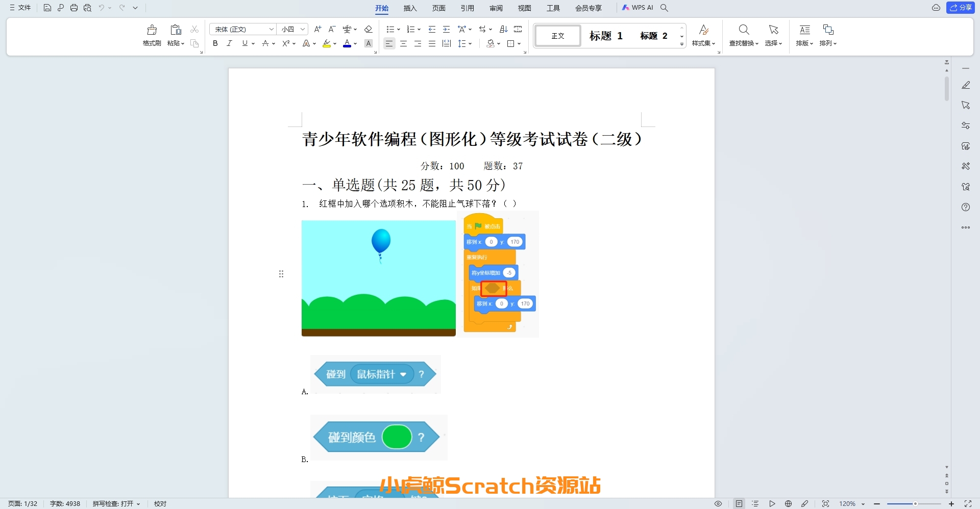Clear formatting with the eraser icon
Screen dimensions: 980x509
click(x=368, y=29)
